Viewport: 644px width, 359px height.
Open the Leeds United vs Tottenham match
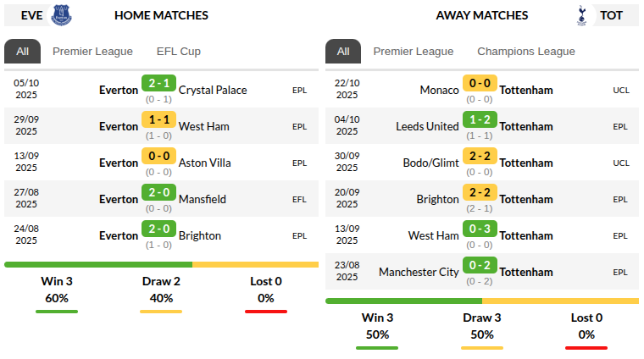pyautogui.click(x=480, y=126)
